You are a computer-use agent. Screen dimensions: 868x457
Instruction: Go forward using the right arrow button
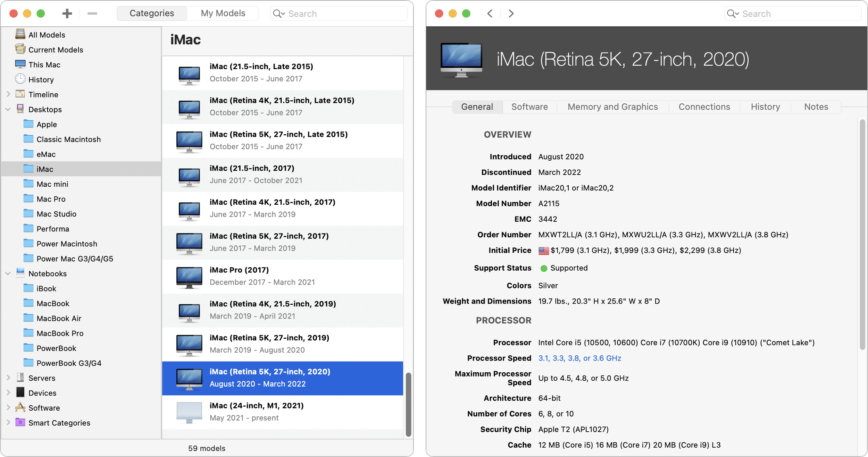pyautogui.click(x=511, y=14)
